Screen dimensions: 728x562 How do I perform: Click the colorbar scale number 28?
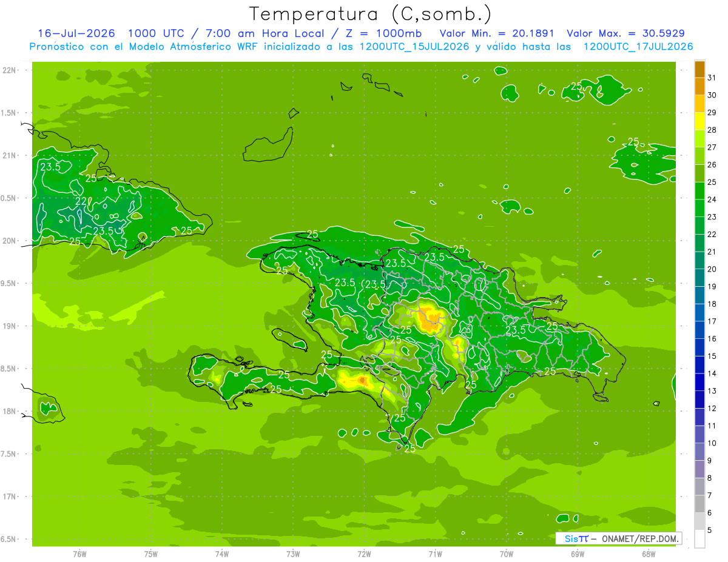tap(712, 129)
